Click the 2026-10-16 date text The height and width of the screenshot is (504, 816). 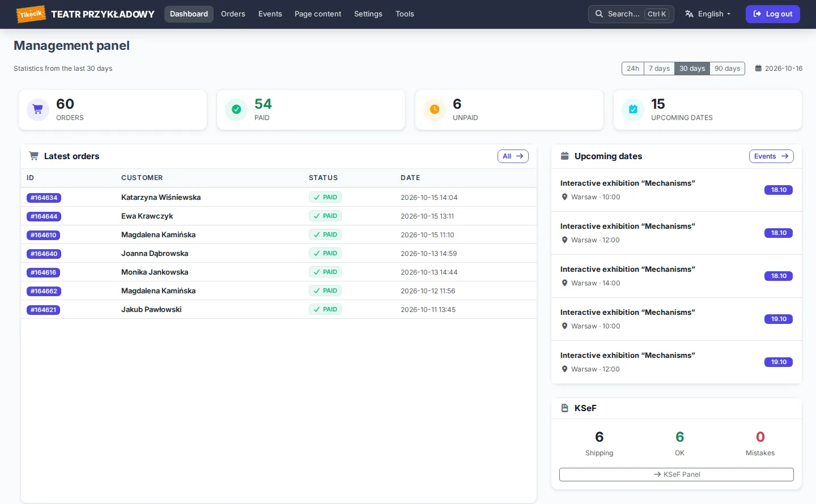click(x=784, y=69)
